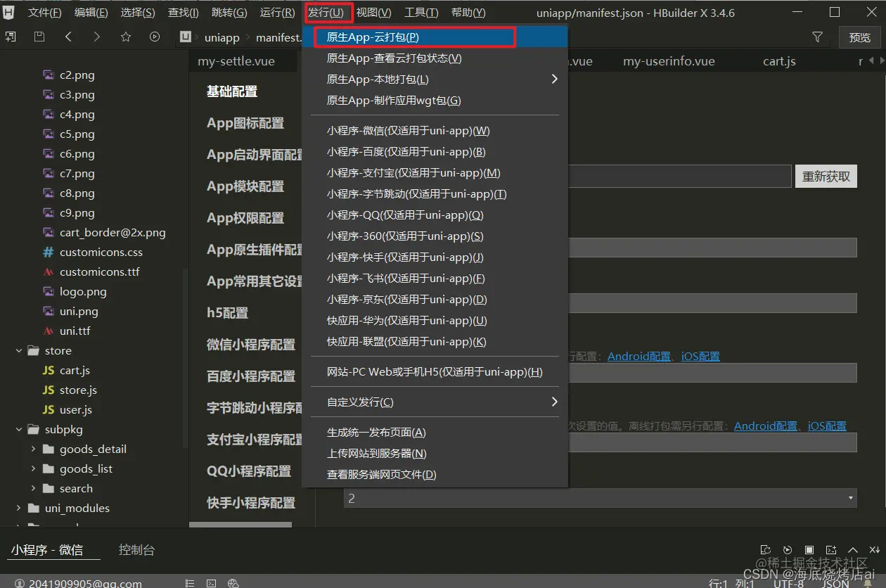Open the first iOS配置 link
Viewport: 886px width, 588px height.
coord(700,357)
